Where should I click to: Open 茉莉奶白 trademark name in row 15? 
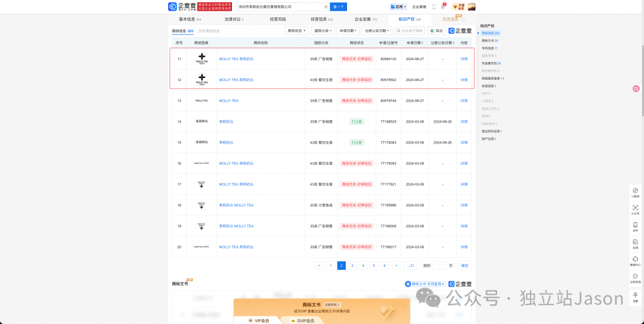(226, 142)
